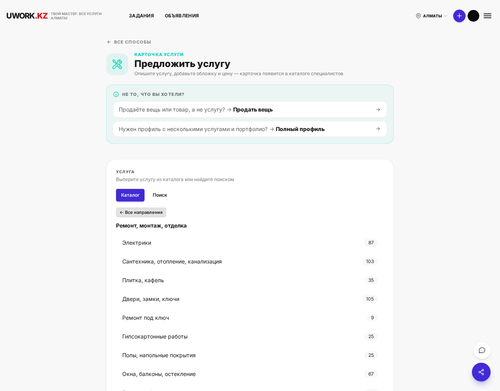Open the hamburger menu icon
The image size is (500, 391).
[x=487, y=16]
